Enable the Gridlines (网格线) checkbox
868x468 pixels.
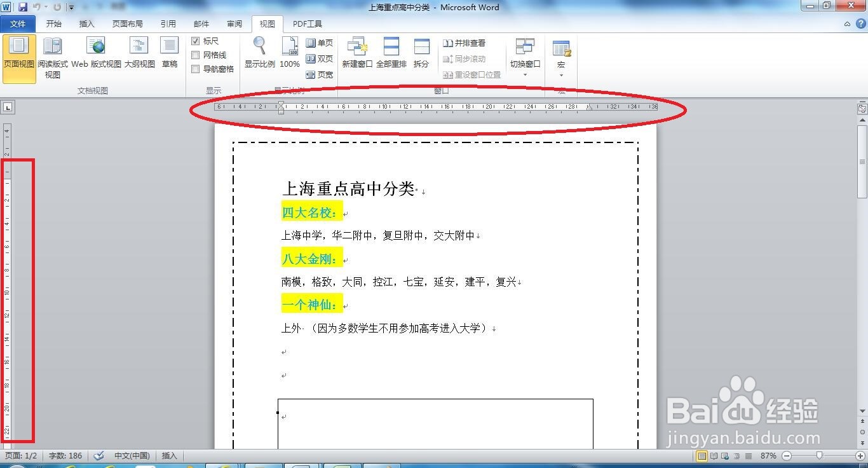point(196,55)
